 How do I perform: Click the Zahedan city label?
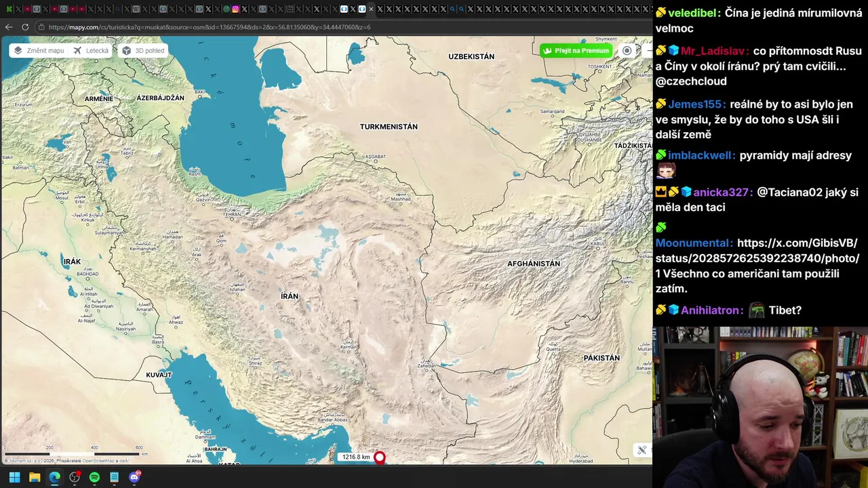(427, 366)
